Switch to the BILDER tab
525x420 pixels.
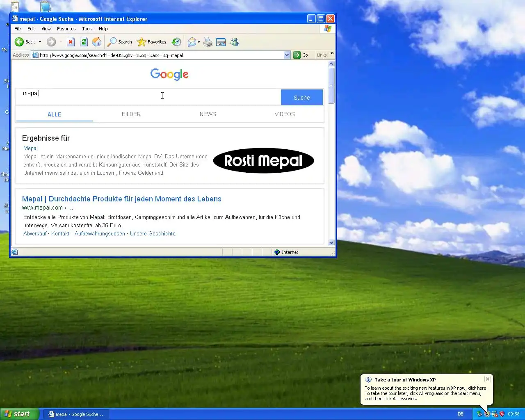tap(131, 114)
